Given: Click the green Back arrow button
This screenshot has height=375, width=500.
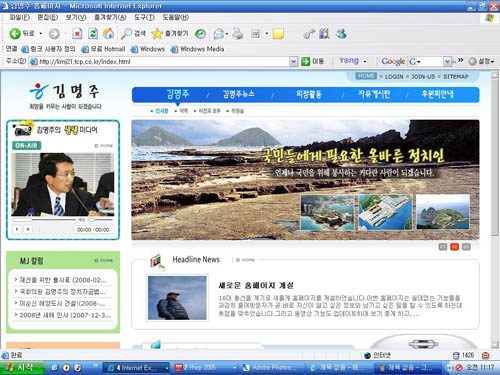Looking at the screenshot, I should pos(15,33).
